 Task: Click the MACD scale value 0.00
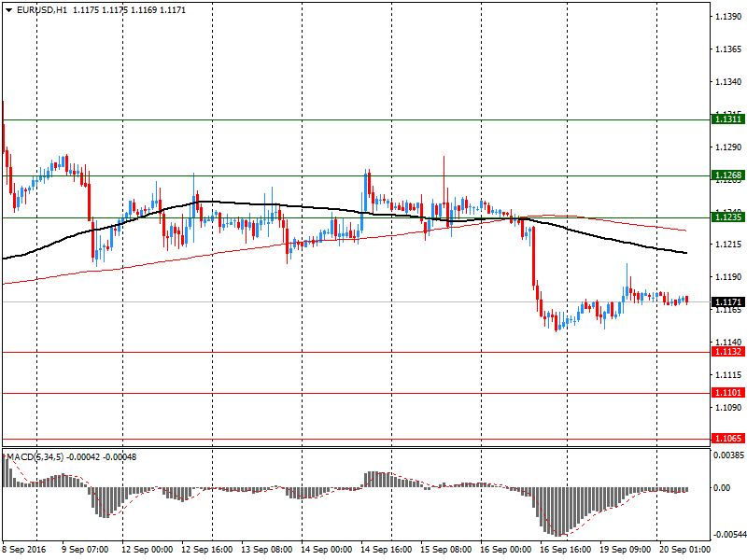coord(722,487)
